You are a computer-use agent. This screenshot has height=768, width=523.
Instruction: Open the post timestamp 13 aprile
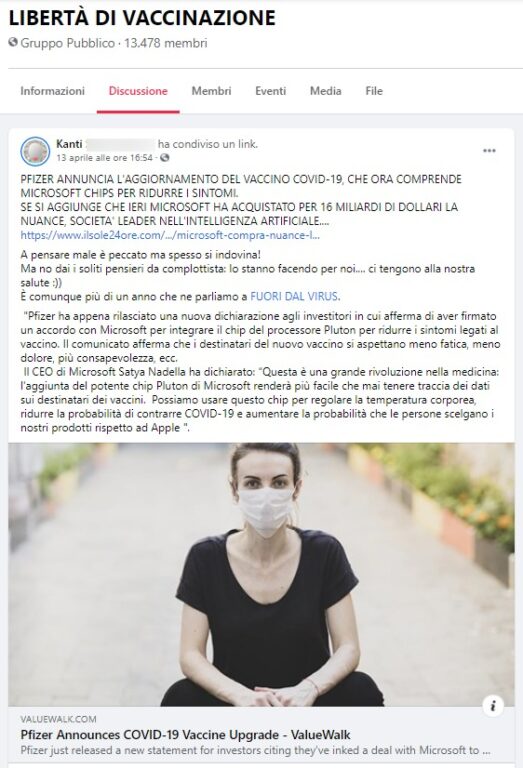click(x=104, y=158)
